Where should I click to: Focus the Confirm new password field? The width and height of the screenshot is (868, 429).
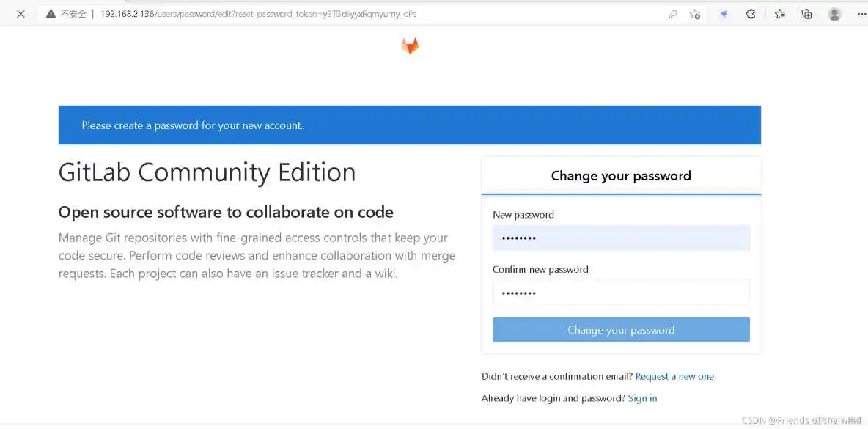[620, 293]
